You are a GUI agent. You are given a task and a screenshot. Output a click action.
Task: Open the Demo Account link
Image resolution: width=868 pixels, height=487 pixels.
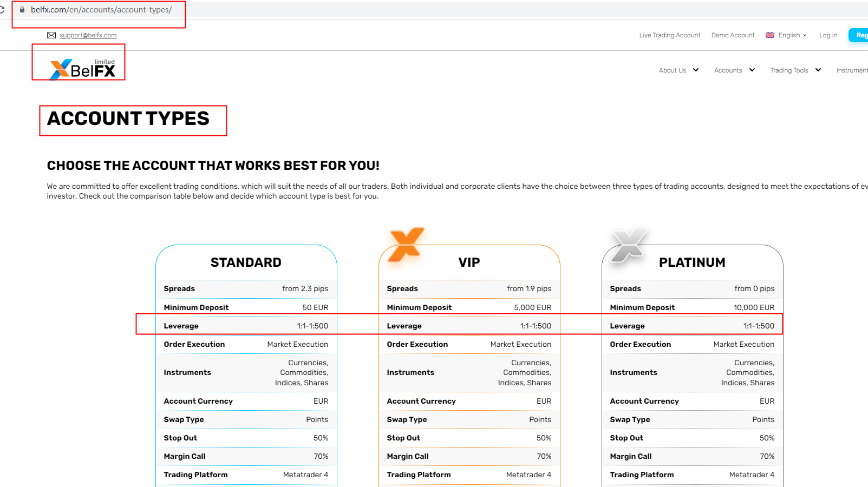tap(733, 35)
